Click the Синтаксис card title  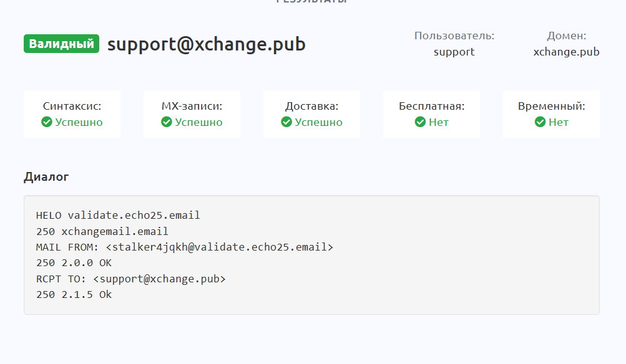click(x=72, y=106)
